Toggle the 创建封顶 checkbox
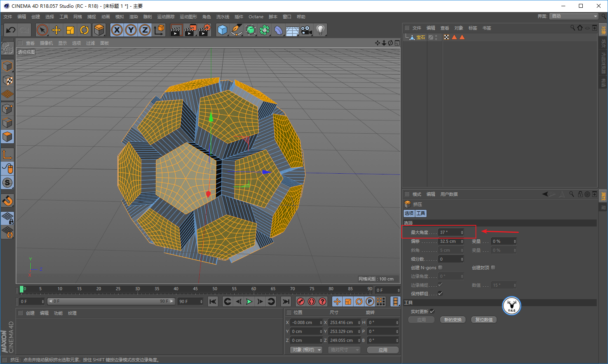Viewport: 608px width, 364px height. click(493, 267)
